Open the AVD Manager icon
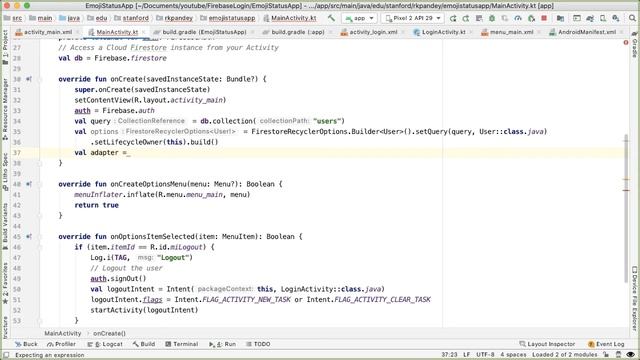Image resolution: width=640 pixels, height=360 pixels. click(x=603, y=18)
